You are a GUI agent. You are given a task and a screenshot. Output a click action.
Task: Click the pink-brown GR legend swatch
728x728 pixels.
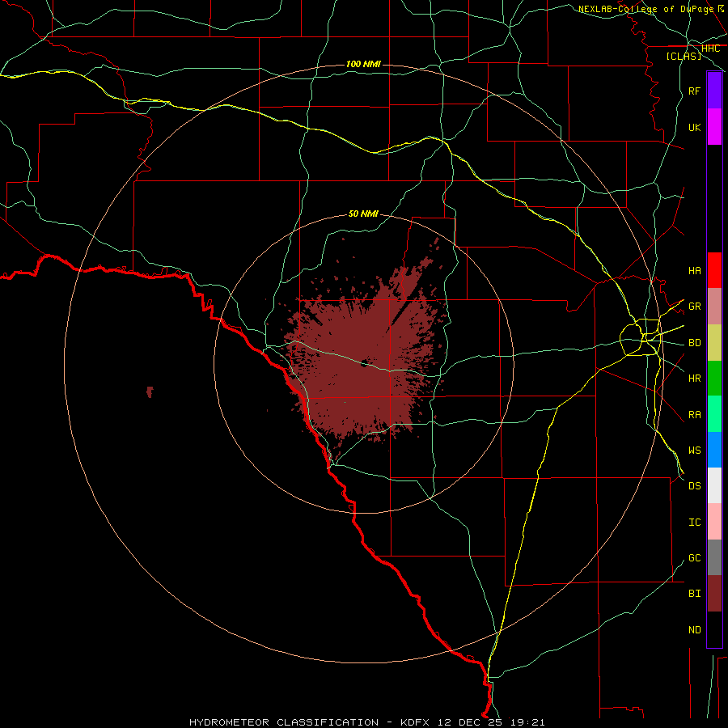[x=714, y=307]
